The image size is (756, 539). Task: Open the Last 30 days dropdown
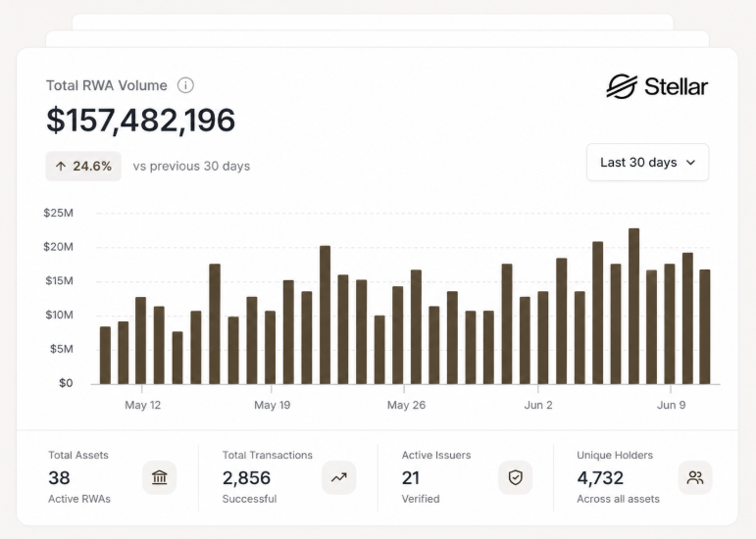point(647,163)
